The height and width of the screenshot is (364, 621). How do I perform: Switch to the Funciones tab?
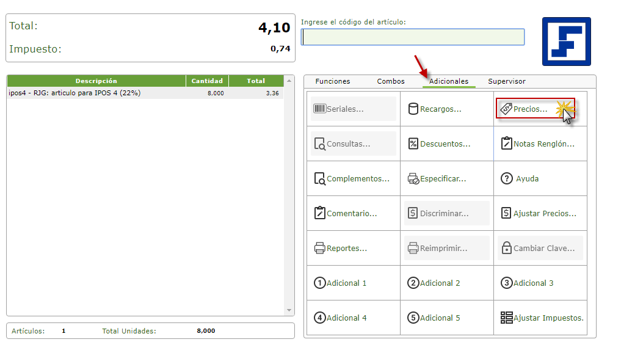[x=333, y=81]
